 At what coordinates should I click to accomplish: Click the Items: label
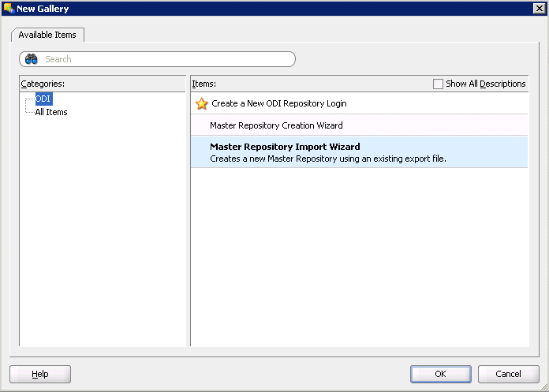click(204, 84)
